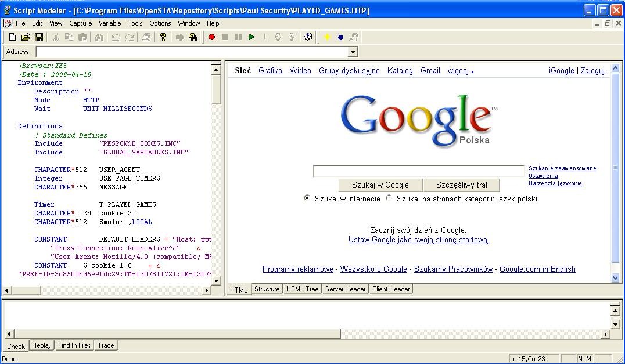
Task: Open the Edit menu
Action: point(37,23)
